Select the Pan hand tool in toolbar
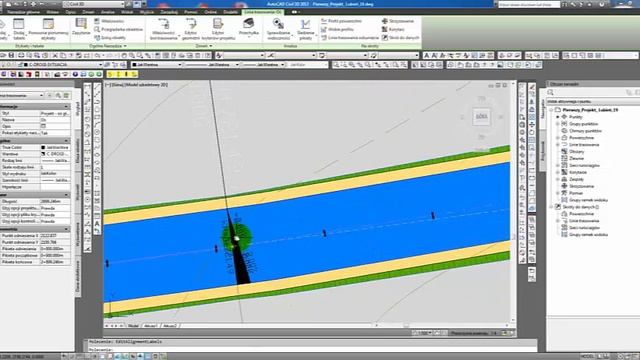 pos(124,55)
